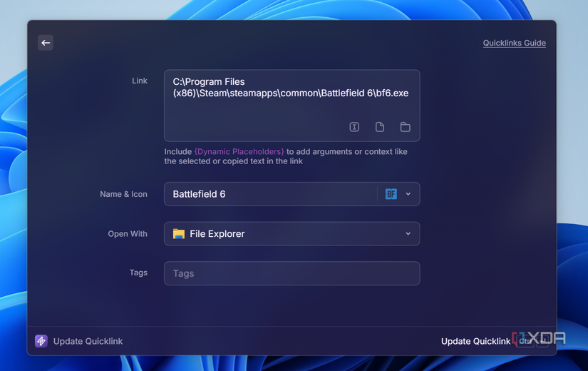Click the Open With label
Viewport: 588px width, 371px height.
(128, 233)
